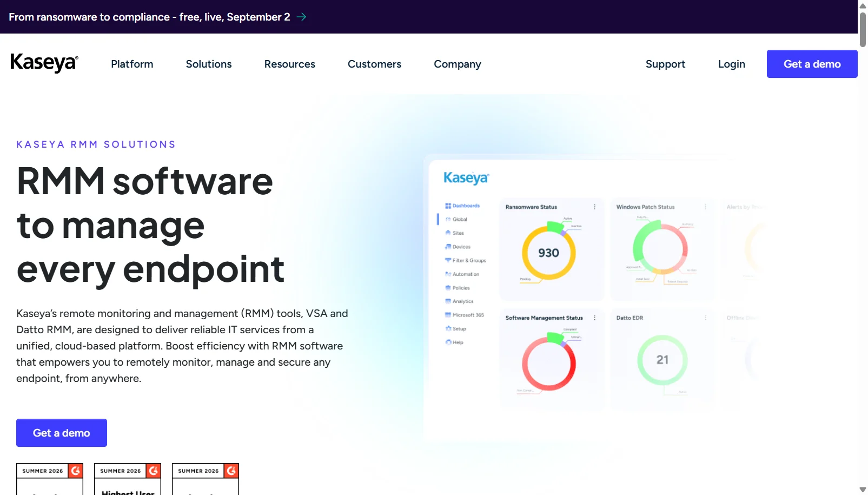Click the "RMM software to manage every endpoint" heading
The image size is (868, 495).
point(150,225)
